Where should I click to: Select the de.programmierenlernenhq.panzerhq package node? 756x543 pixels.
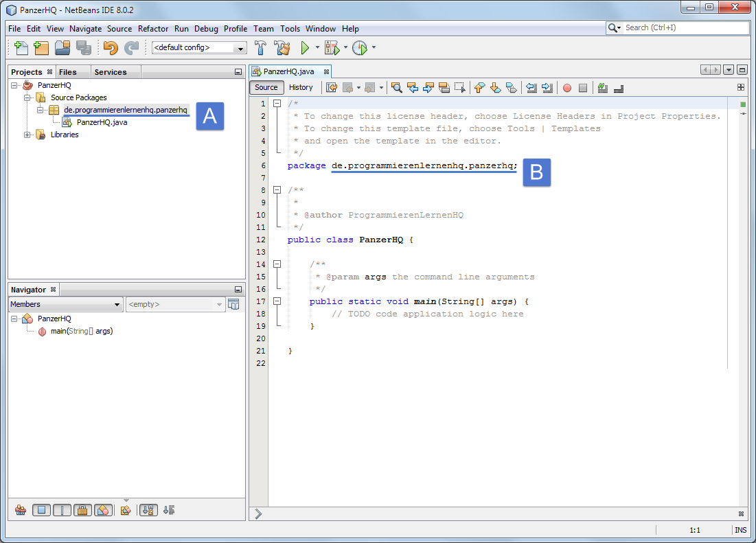pos(126,110)
